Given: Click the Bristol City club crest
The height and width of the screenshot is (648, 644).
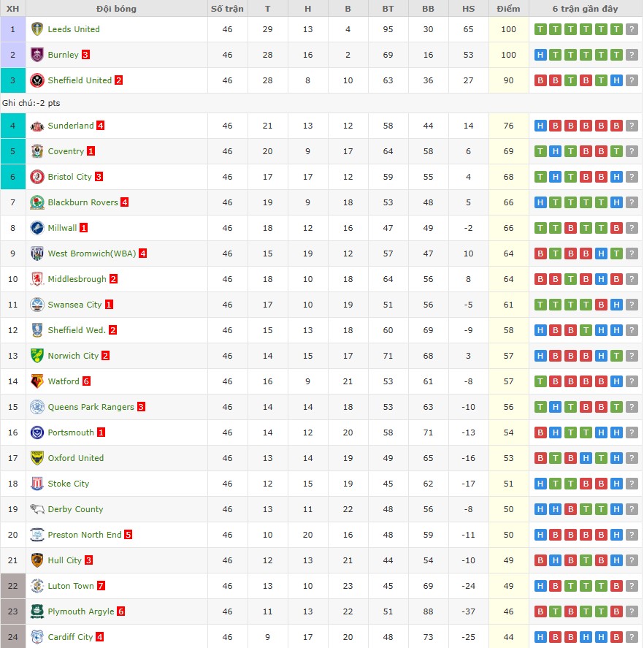Looking at the screenshot, I should (37, 177).
